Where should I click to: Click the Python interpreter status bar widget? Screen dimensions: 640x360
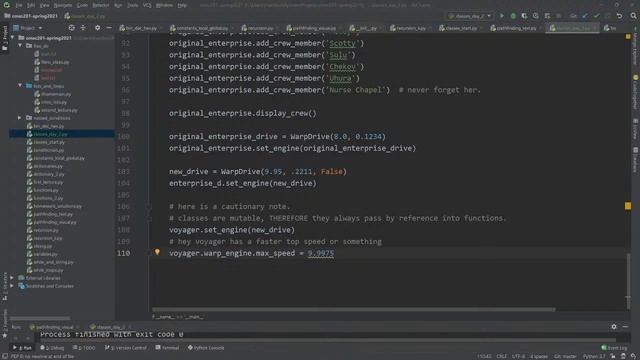pyautogui.click(x=594, y=356)
